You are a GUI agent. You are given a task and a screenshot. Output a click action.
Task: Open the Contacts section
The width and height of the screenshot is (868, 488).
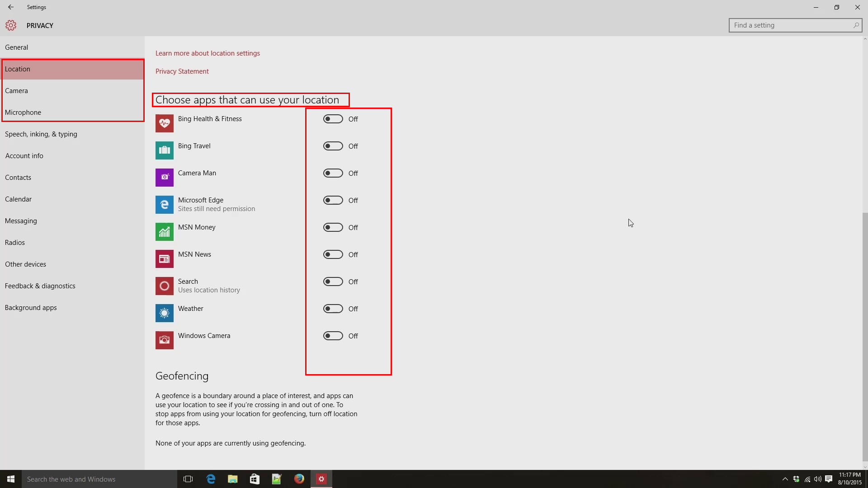72,178
